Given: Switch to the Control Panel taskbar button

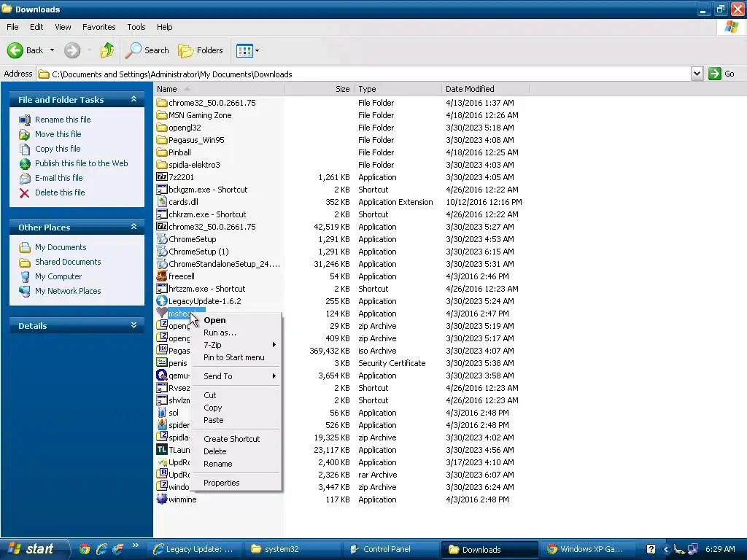Looking at the screenshot, I should tap(390, 549).
